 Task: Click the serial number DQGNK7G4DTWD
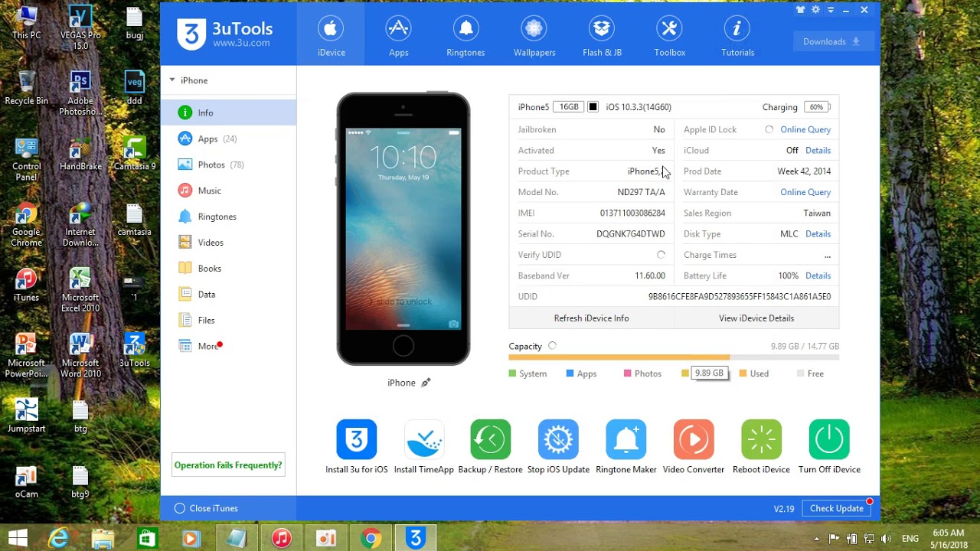click(x=631, y=233)
